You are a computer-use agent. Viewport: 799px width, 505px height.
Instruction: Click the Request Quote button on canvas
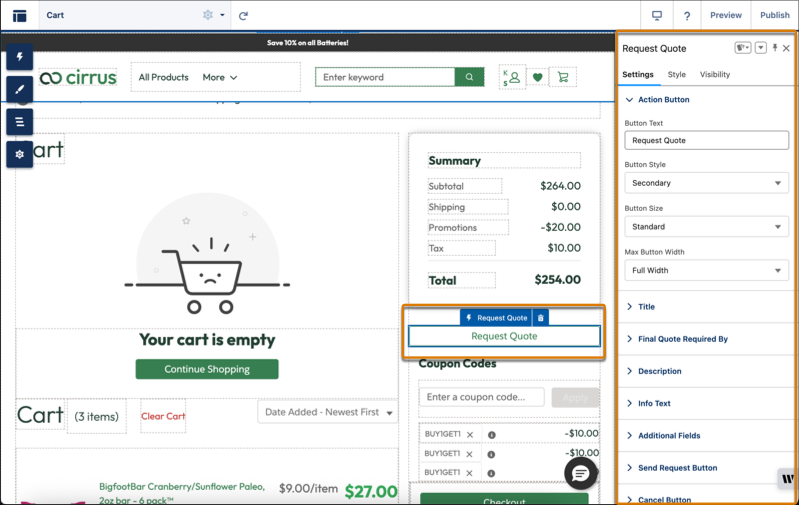coord(504,336)
